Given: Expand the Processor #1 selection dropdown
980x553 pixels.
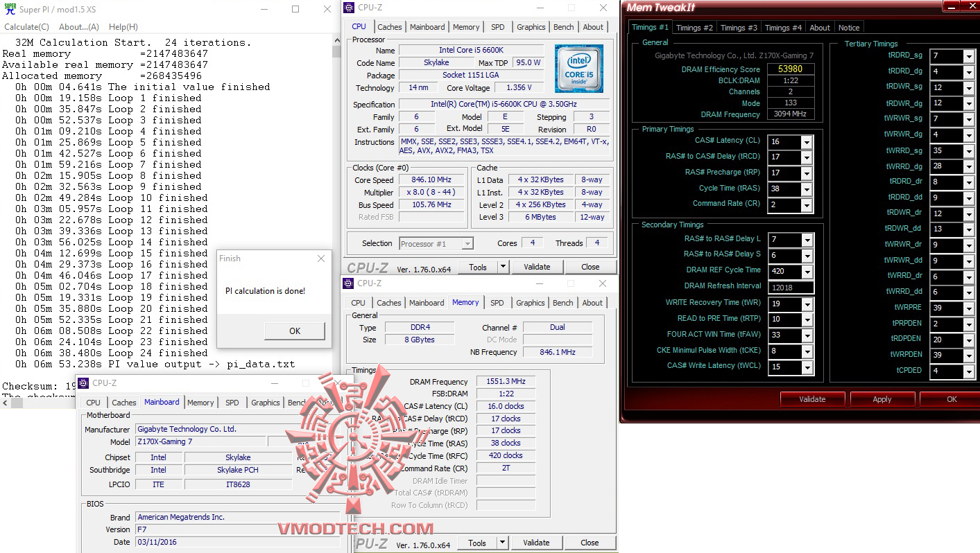Looking at the screenshot, I should coord(467,243).
